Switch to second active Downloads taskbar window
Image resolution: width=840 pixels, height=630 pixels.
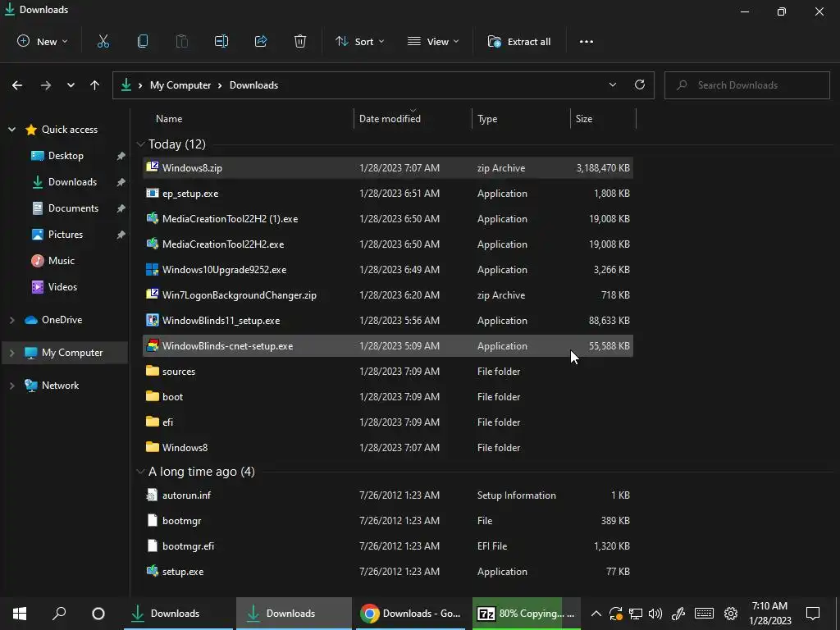294,614
